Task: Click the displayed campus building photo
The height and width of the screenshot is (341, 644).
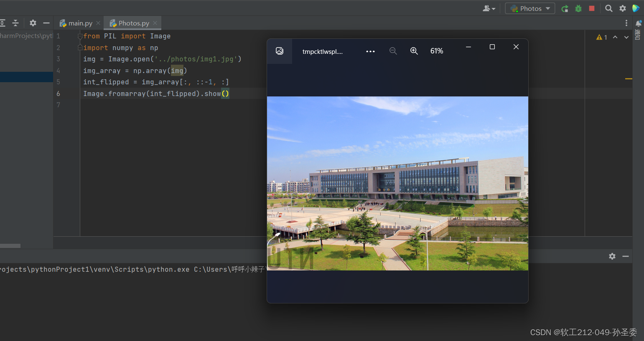Action: [397, 184]
